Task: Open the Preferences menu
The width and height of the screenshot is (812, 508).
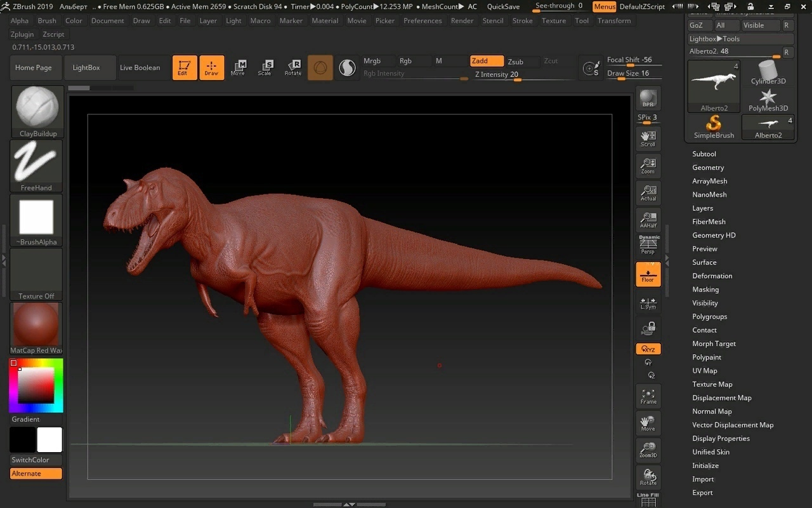Action: click(x=422, y=20)
